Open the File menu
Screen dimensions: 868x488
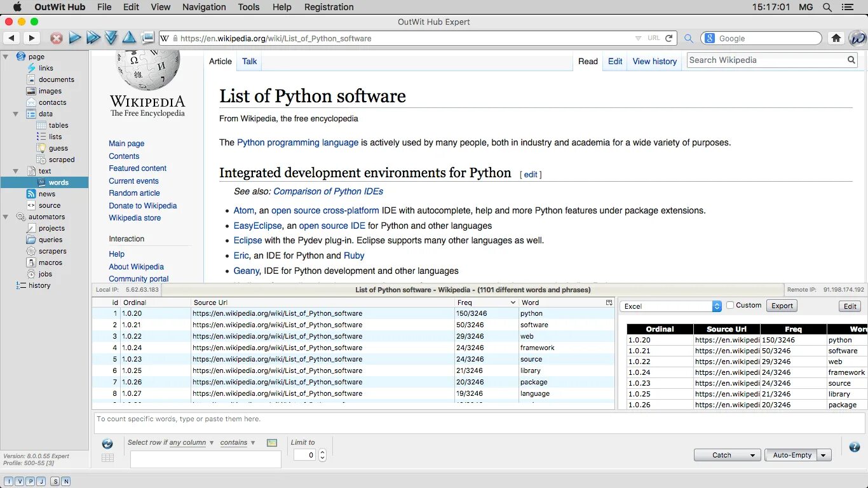click(x=104, y=7)
